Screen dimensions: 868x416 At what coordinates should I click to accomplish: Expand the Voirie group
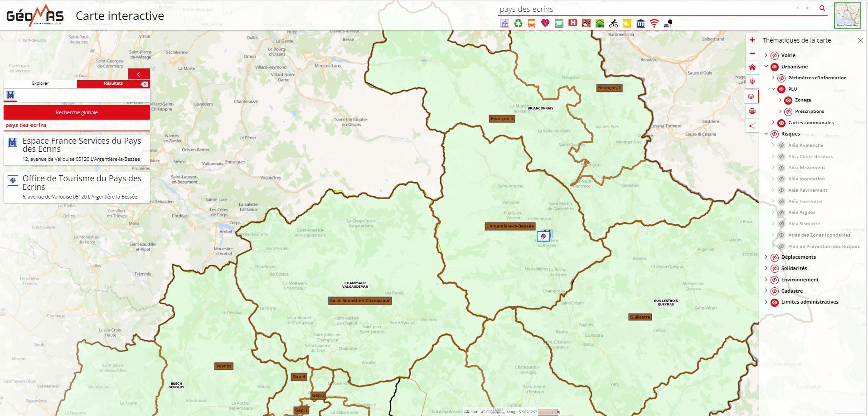click(x=766, y=55)
